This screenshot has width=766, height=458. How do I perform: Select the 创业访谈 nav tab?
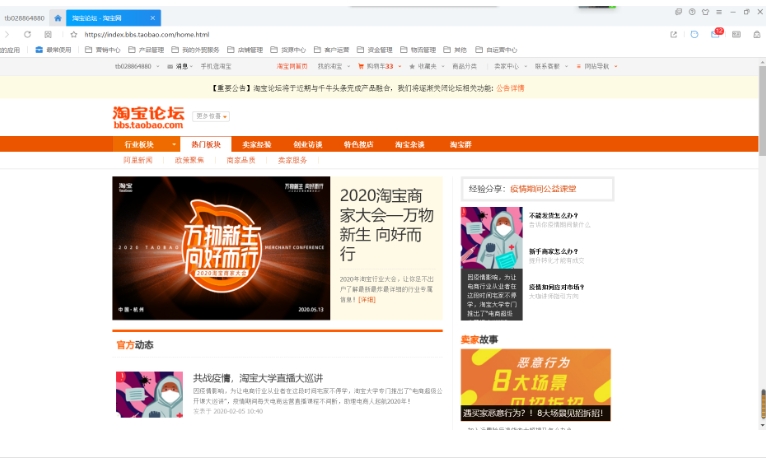click(x=307, y=145)
